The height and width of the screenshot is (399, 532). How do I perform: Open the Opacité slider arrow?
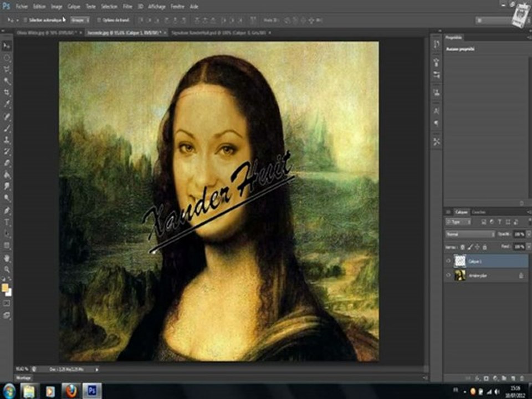click(528, 234)
